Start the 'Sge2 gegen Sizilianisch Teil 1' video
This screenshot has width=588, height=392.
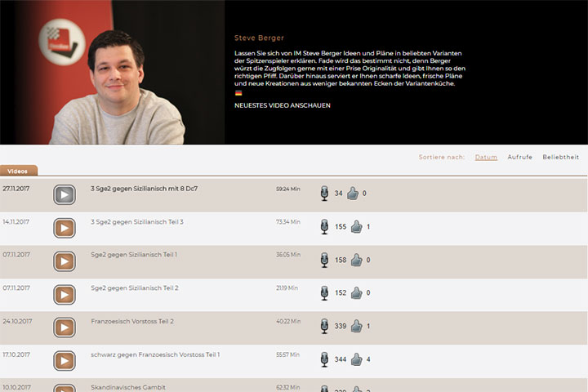[65, 261]
